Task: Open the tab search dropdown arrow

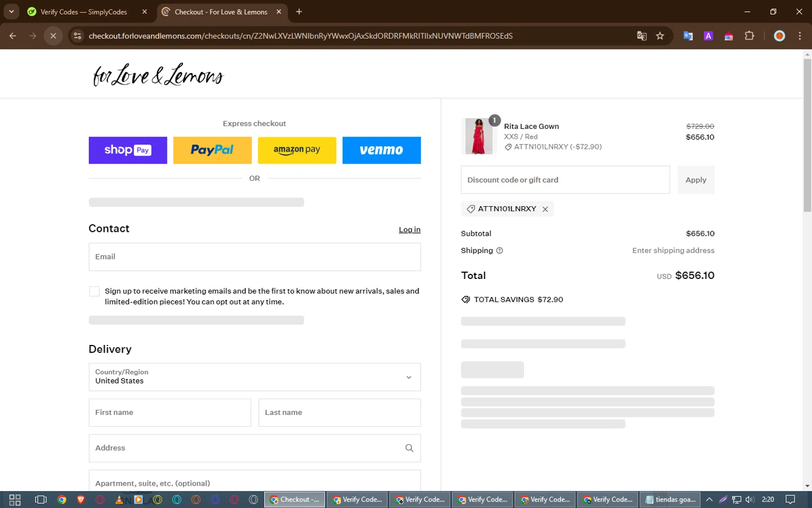Action: pyautogui.click(x=11, y=11)
